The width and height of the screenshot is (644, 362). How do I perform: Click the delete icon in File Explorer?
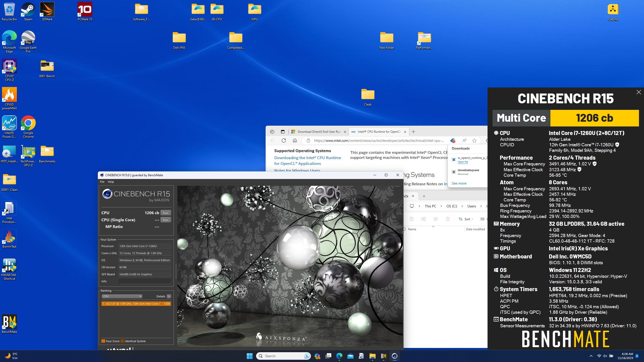point(448,219)
